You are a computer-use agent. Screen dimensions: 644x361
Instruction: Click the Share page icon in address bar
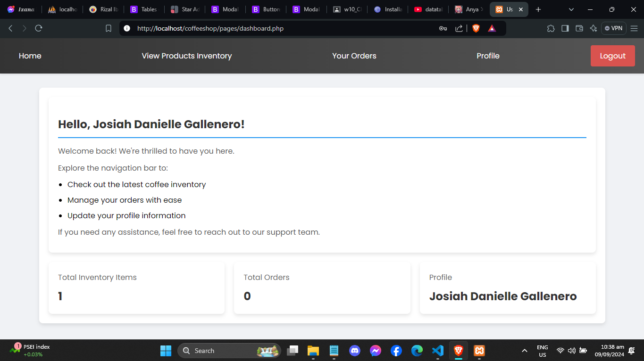(x=459, y=28)
